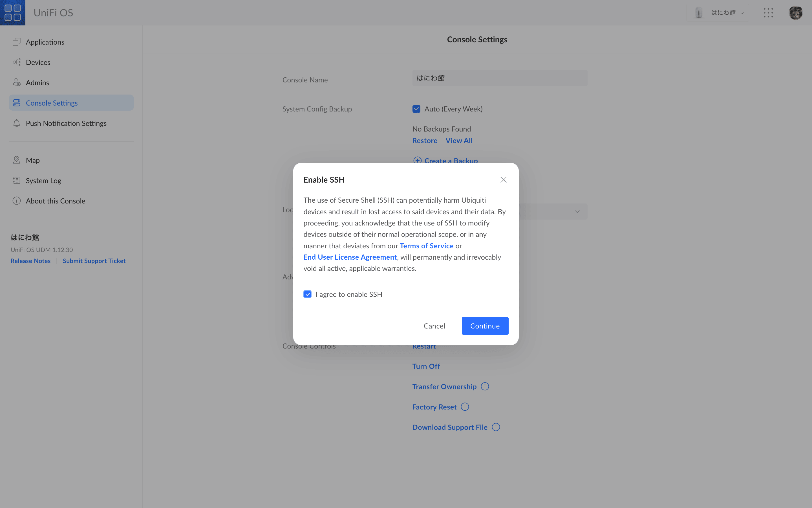Image resolution: width=812 pixels, height=508 pixels.
Task: Open System Log in the sidebar
Action: [71, 180]
